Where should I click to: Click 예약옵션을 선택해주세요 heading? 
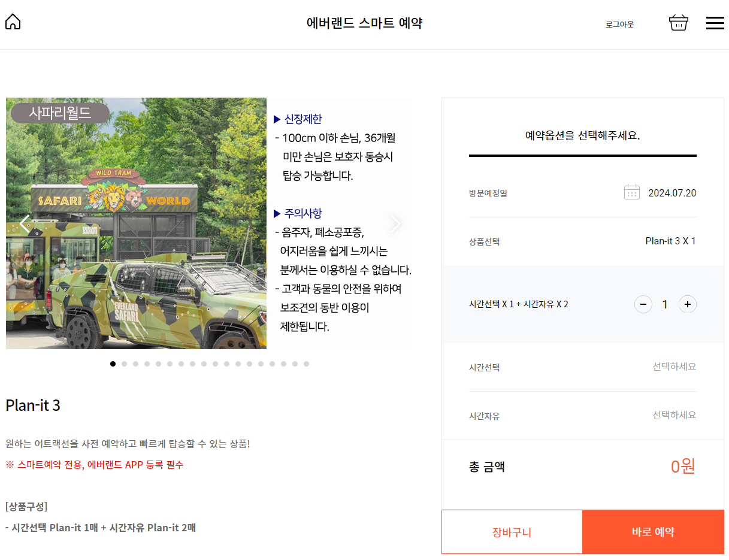pyautogui.click(x=583, y=135)
